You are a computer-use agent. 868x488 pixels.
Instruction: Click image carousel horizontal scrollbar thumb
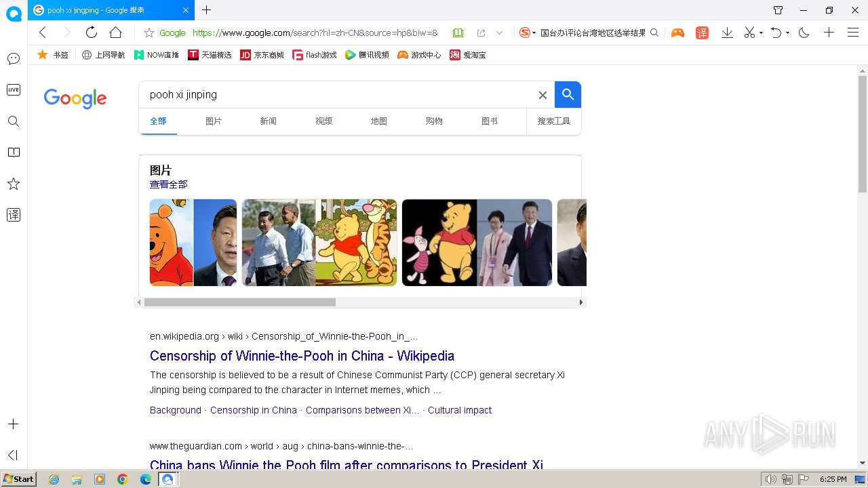click(x=240, y=302)
